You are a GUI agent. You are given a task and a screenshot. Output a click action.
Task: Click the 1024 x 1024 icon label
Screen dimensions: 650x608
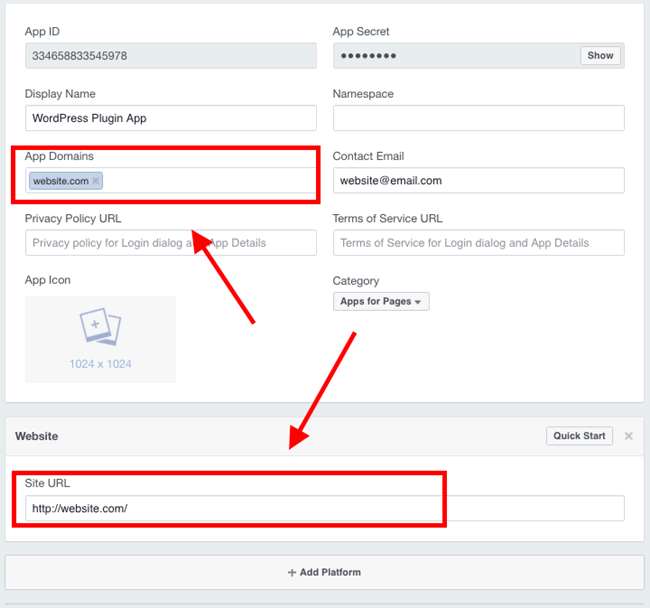click(100, 364)
